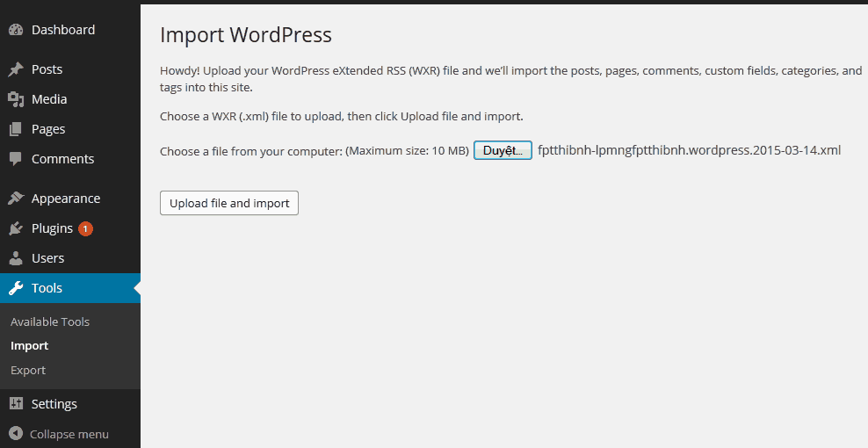Click Upload file and import button
Image resolution: width=868 pixels, height=448 pixels.
click(229, 203)
